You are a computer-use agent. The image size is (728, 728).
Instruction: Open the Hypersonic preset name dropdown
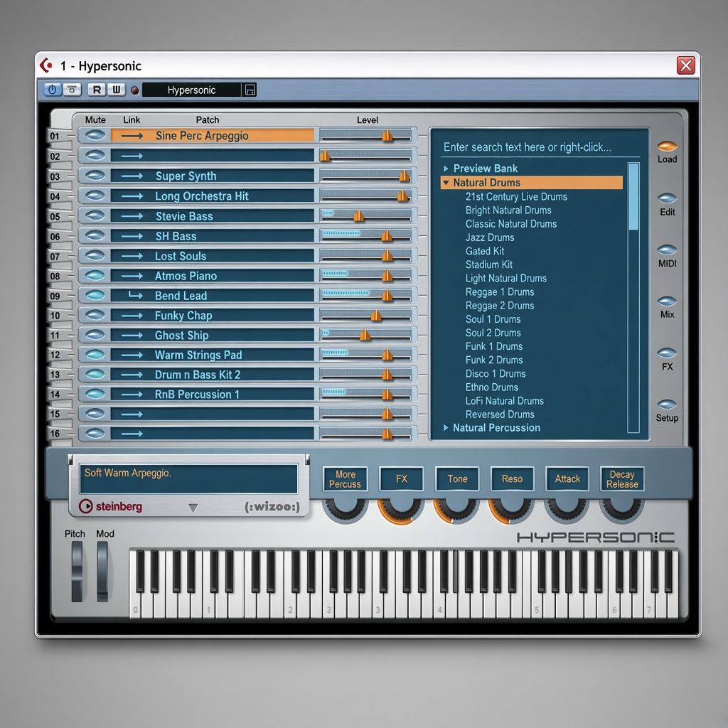pyautogui.click(x=192, y=90)
